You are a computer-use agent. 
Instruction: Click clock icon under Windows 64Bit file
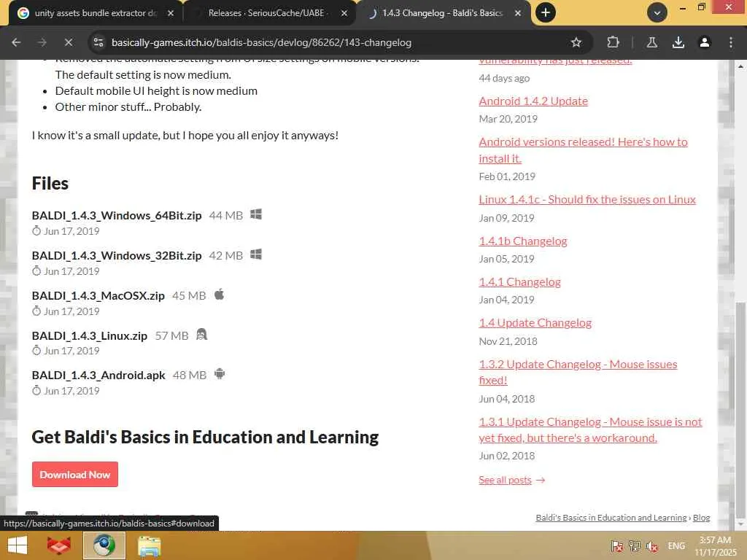36,231
